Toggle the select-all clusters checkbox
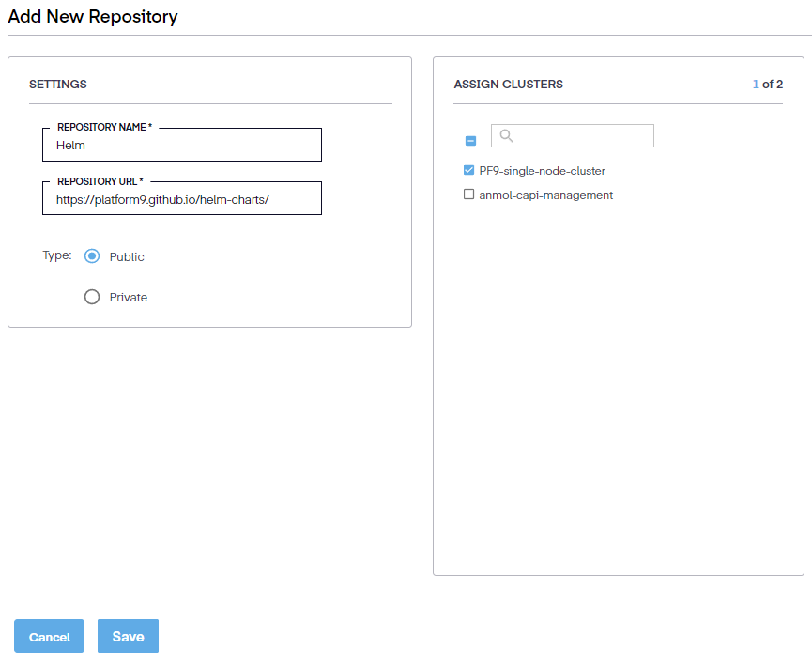The height and width of the screenshot is (664, 812). coord(470,141)
